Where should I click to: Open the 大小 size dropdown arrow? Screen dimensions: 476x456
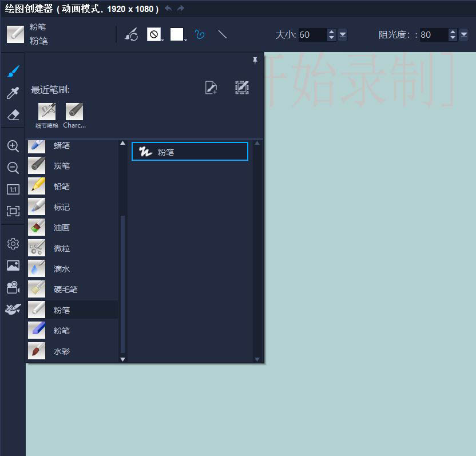[342, 35]
